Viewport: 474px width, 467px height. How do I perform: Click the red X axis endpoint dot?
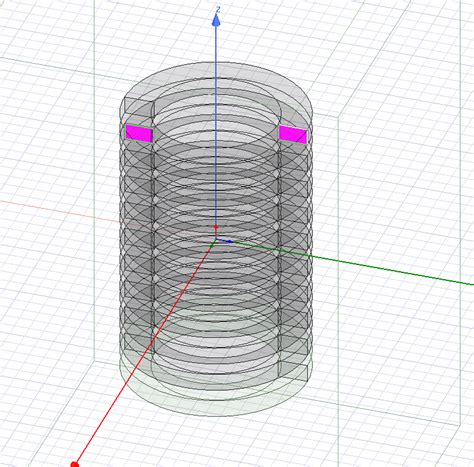tap(75, 464)
